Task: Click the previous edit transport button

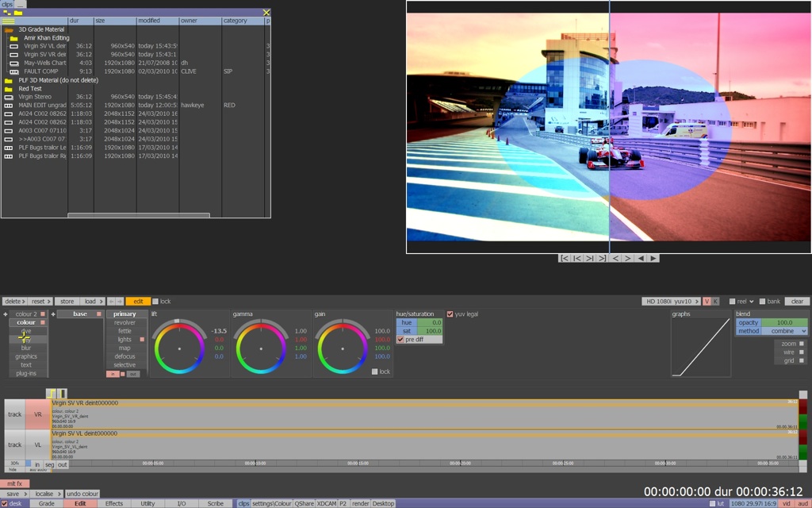Action: click(577, 258)
